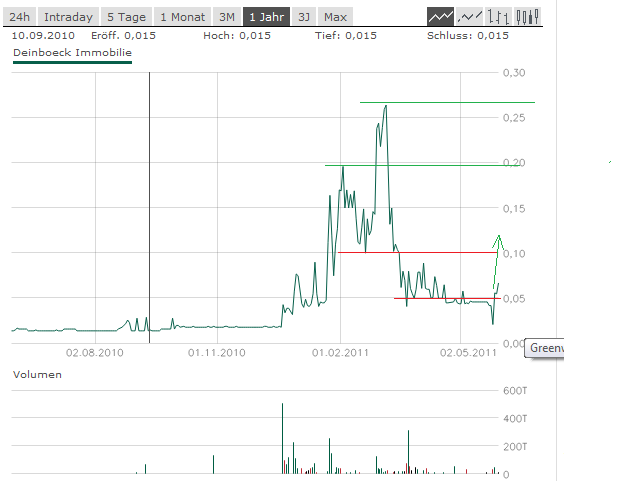The width and height of the screenshot is (620, 481).
Task: Click the Tief: 0,015 value
Action: (x=346, y=36)
